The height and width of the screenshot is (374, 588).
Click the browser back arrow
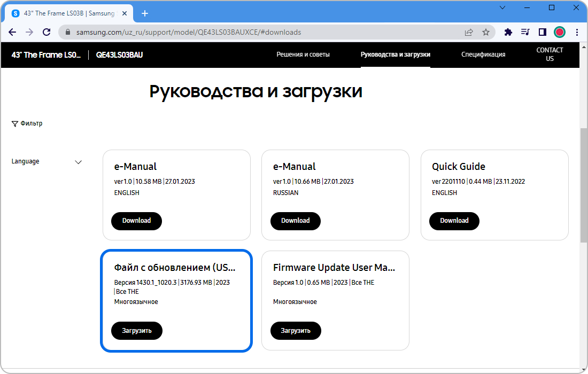point(12,32)
